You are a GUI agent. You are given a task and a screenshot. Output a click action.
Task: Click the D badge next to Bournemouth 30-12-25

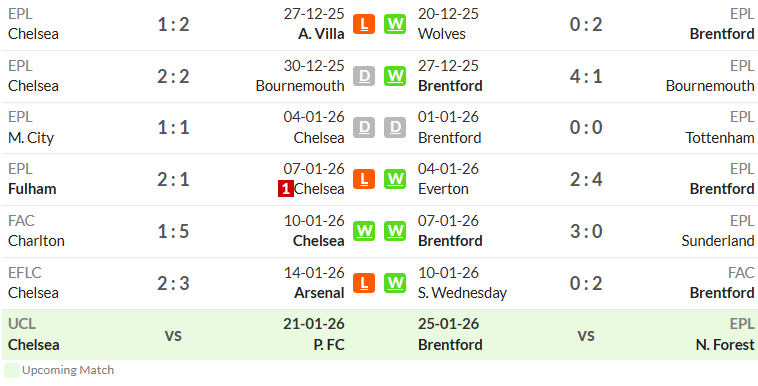click(364, 76)
